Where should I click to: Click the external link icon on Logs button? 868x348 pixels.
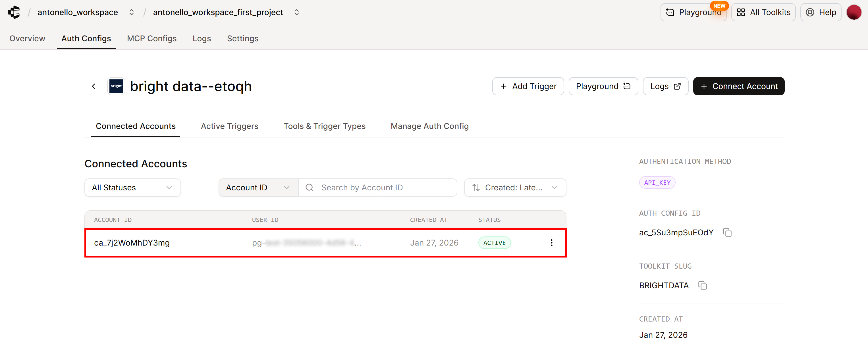tap(678, 86)
